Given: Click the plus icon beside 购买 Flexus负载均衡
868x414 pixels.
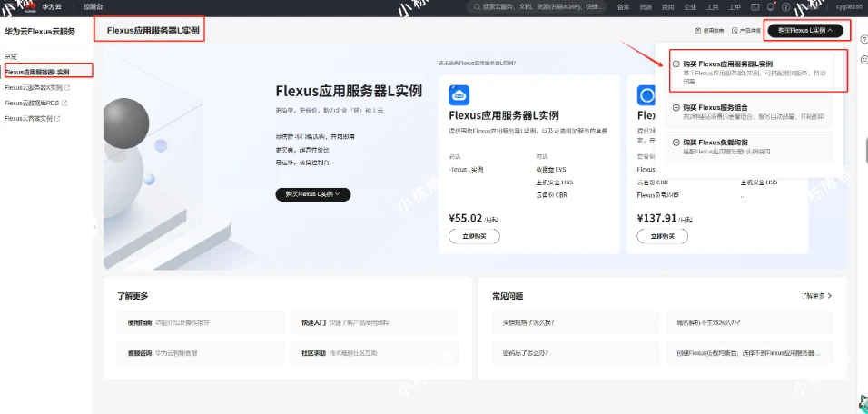Looking at the screenshot, I should coord(676,143).
